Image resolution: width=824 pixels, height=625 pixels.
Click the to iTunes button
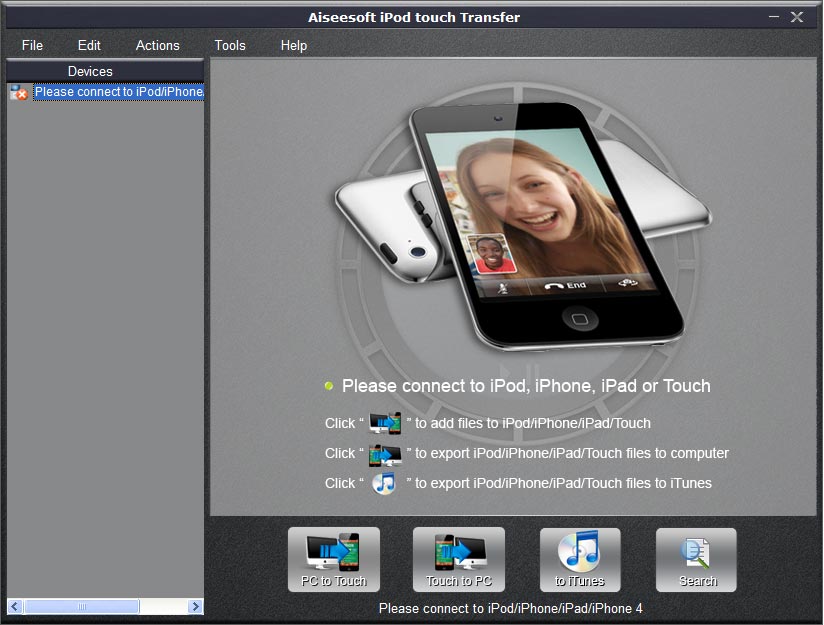tap(580, 560)
